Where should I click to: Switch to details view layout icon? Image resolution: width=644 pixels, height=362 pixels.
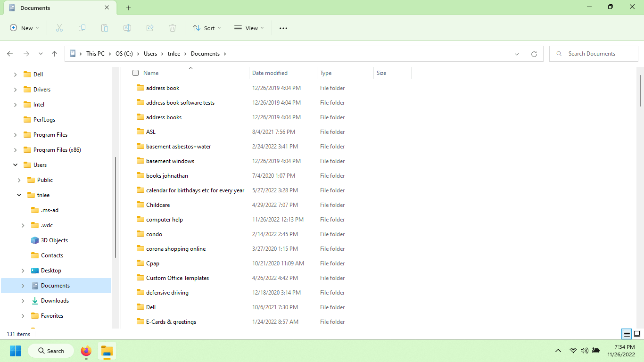click(x=627, y=334)
